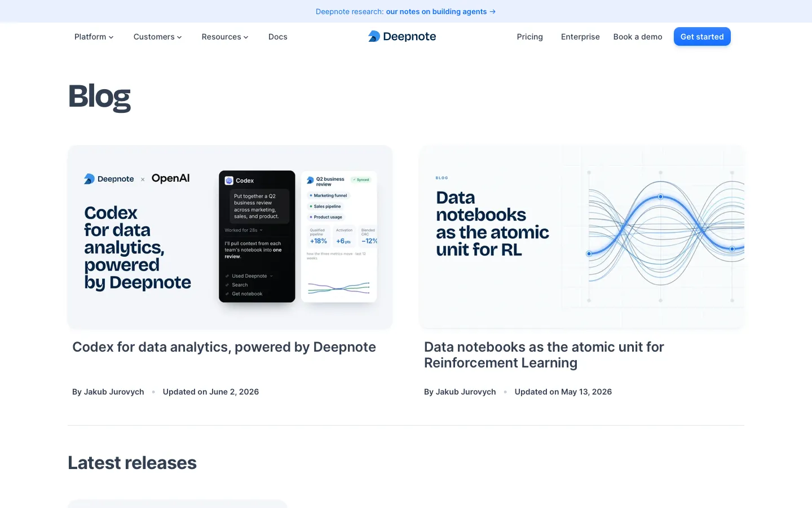Click the Updated on May 13, 2026 date
812x508 pixels.
tap(563, 392)
